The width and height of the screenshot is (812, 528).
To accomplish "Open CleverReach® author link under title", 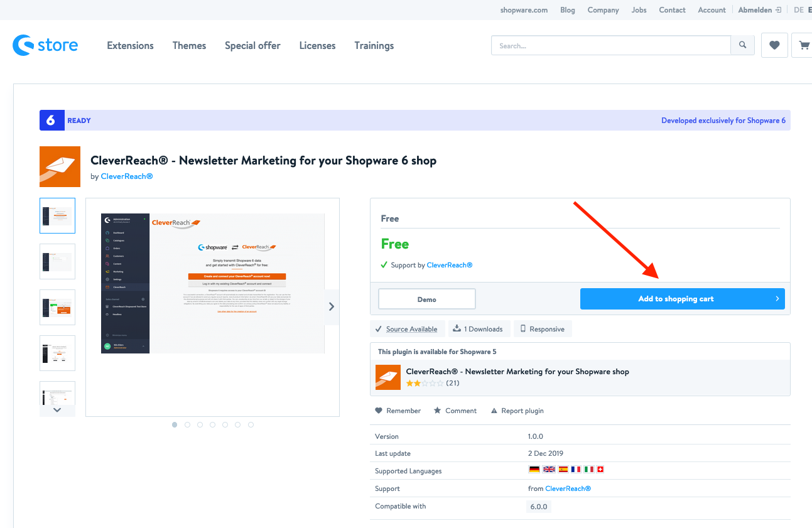I will coord(127,176).
